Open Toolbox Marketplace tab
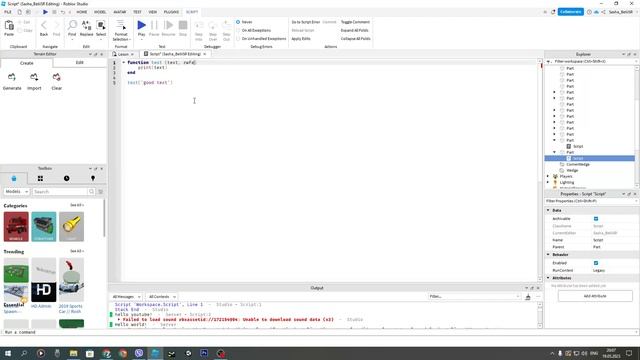Image resolution: width=640 pixels, height=360 pixels. tap(14, 178)
